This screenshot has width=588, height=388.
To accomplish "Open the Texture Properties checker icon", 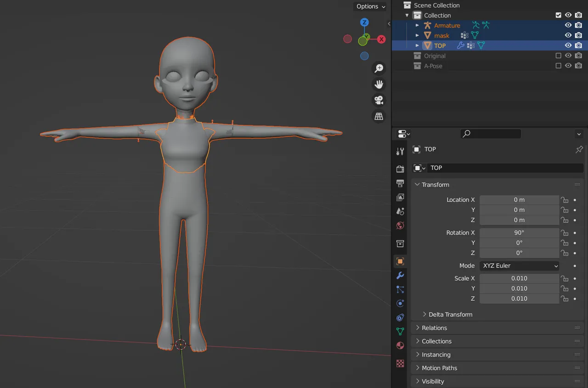I will (x=400, y=363).
